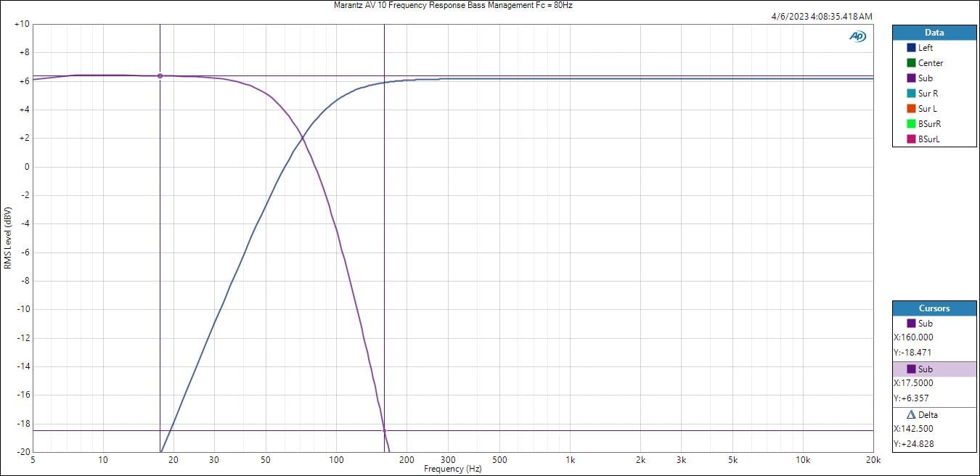The image size is (980, 476).
Task: Click the Delta triangle icon in Cursors
Action: pyautogui.click(x=911, y=415)
